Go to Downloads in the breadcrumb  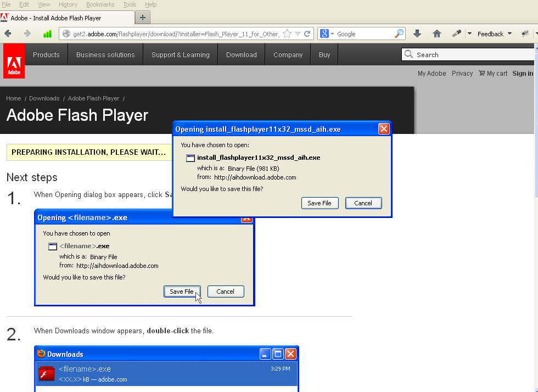[x=44, y=98]
